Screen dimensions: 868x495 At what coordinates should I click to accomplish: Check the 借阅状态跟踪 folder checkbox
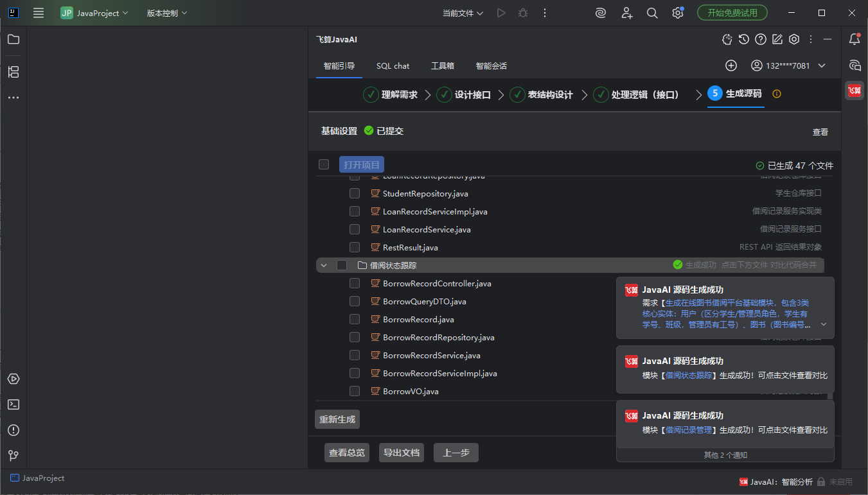[342, 265]
